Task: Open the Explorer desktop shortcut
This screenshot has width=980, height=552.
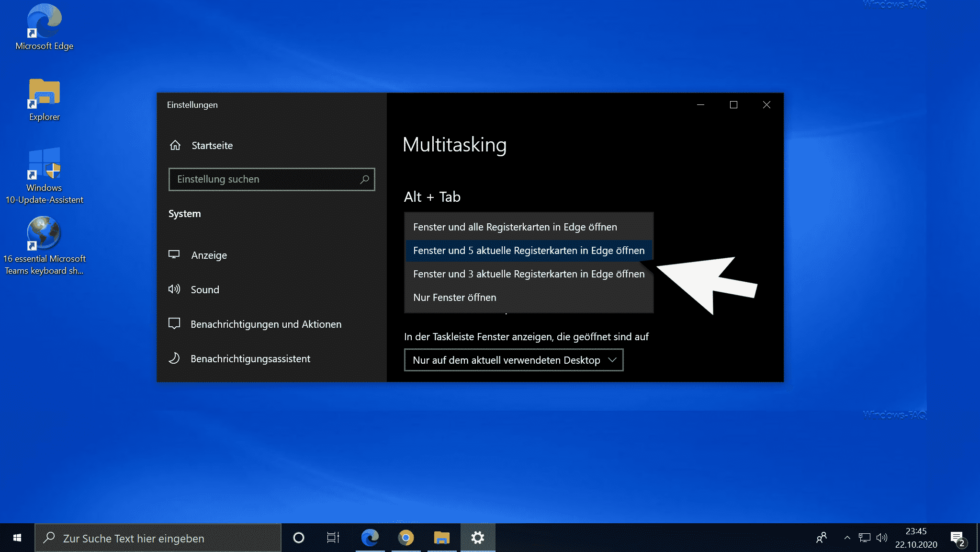Action: [x=44, y=100]
